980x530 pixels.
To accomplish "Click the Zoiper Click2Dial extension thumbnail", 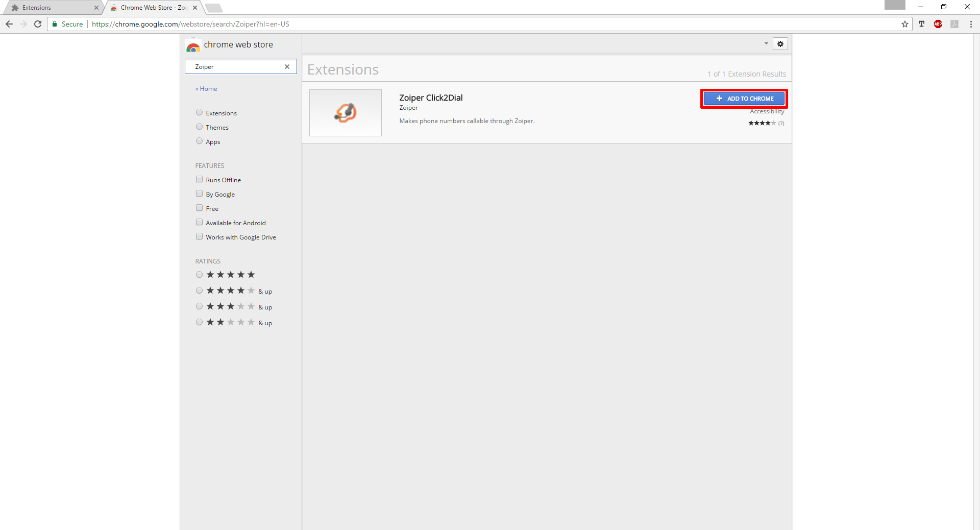I will pyautogui.click(x=346, y=113).
